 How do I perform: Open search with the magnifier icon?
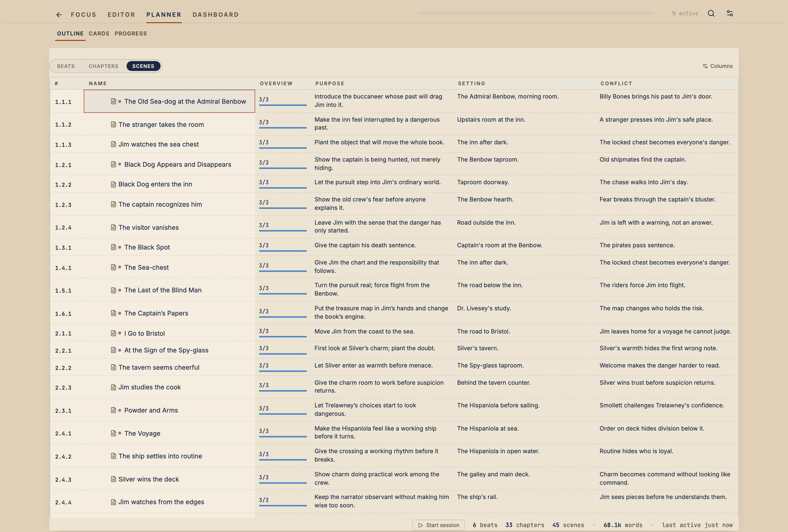711,14
